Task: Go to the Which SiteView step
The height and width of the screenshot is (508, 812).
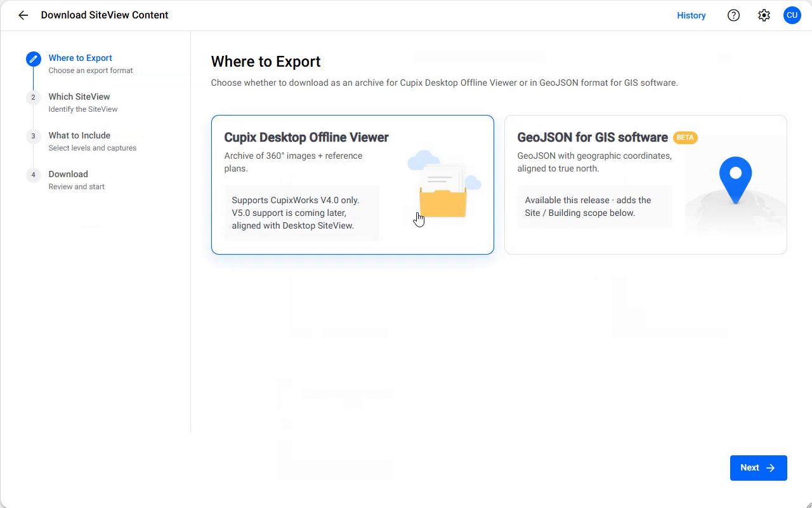Action: (79, 97)
